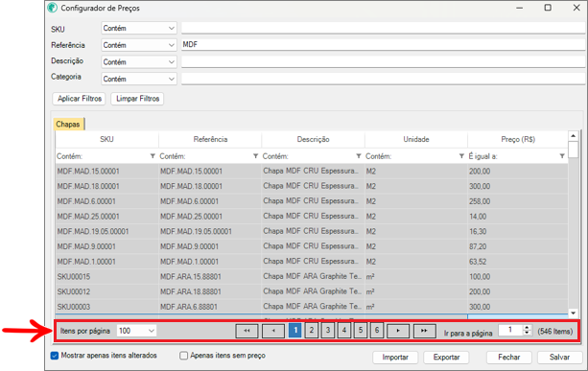This screenshot has height=371, width=588.
Task: Focus the Descrição filter text field
Action: 384,61
